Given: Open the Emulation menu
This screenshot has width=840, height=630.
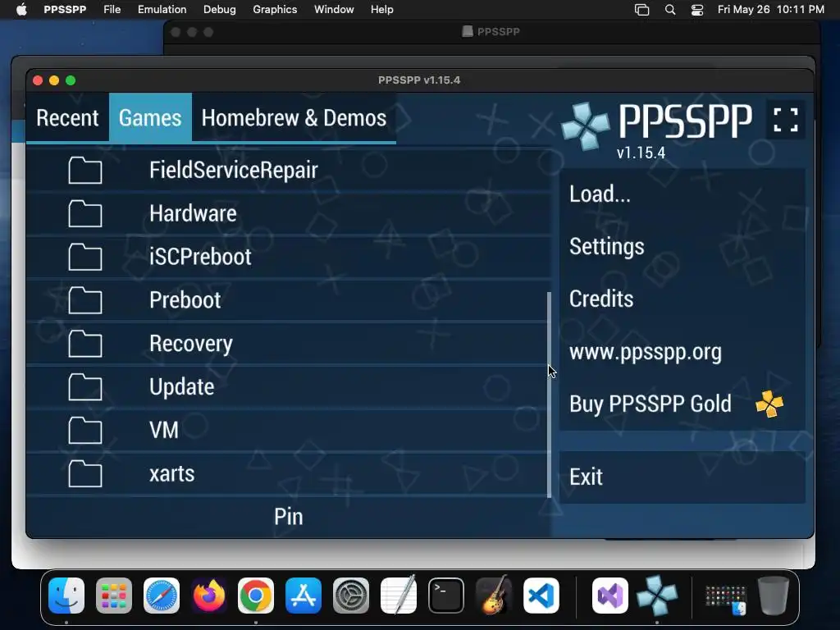Looking at the screenshot, I should pos(162,10).
